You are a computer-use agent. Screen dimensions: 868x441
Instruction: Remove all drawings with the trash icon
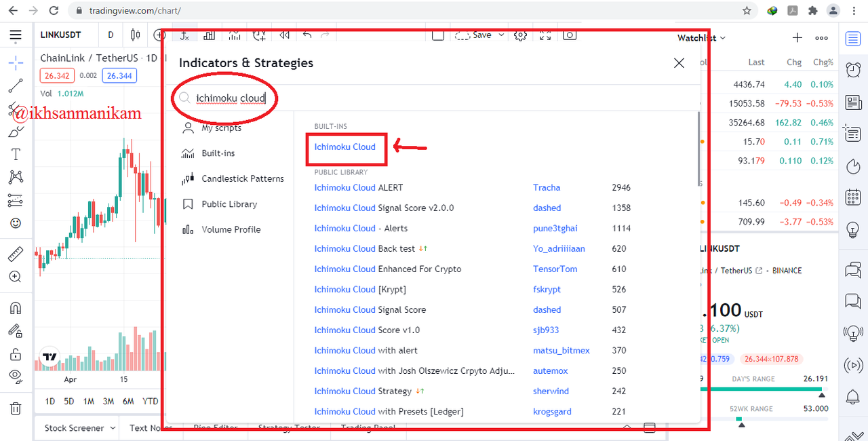(x=16, y=408)
